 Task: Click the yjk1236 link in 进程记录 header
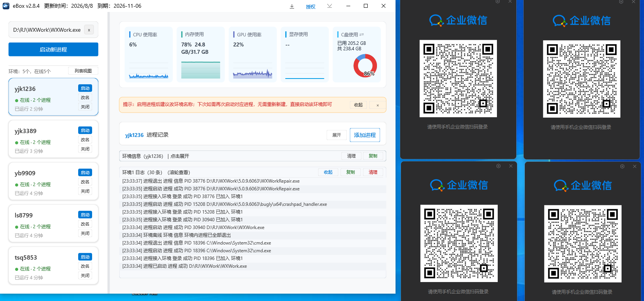coord(134,135)
